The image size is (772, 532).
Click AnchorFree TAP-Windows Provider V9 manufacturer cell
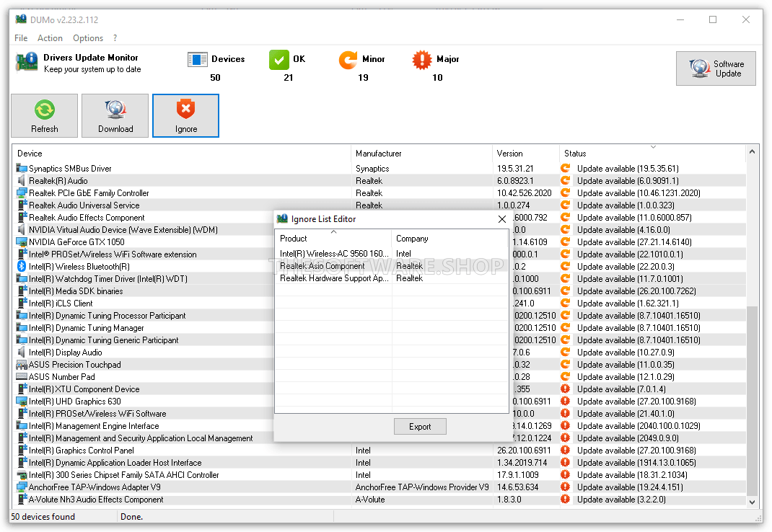point(422,487)
